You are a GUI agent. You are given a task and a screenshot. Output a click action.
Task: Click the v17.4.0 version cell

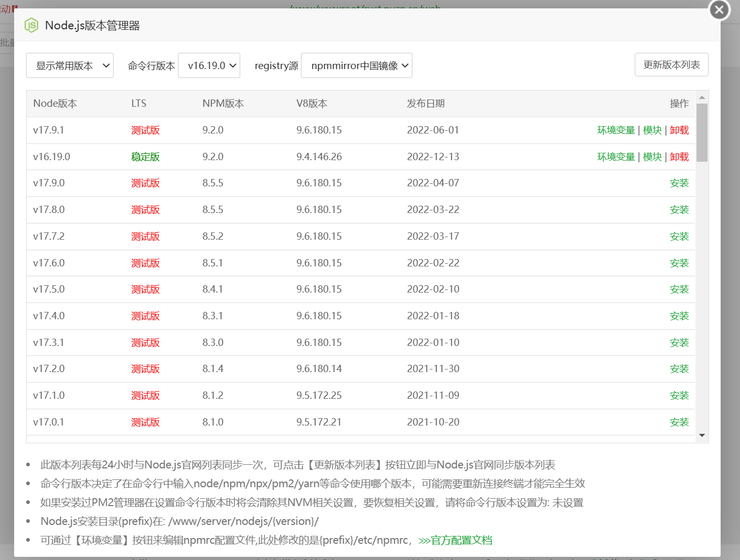click(49, 316)
